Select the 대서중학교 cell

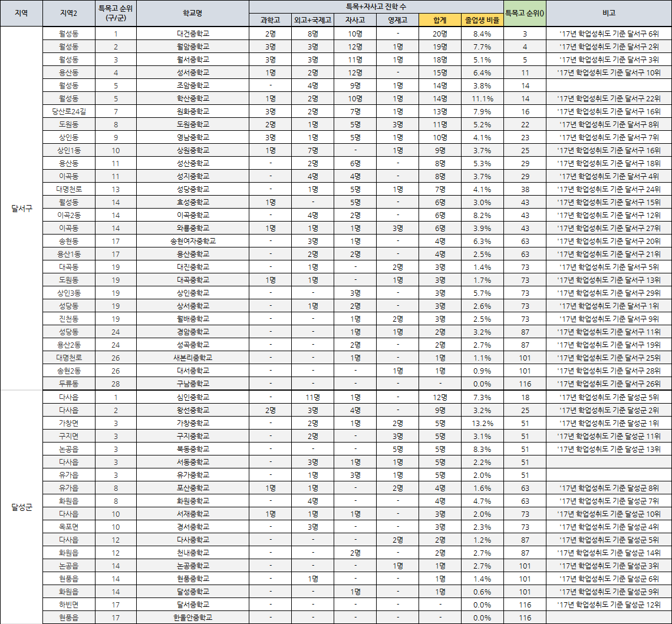pos(192,371)
